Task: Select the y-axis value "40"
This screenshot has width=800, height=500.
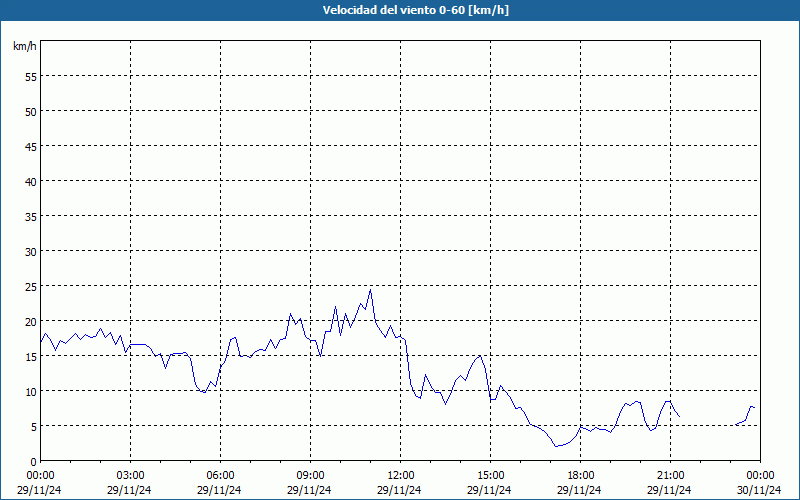Action: (31, 181)
